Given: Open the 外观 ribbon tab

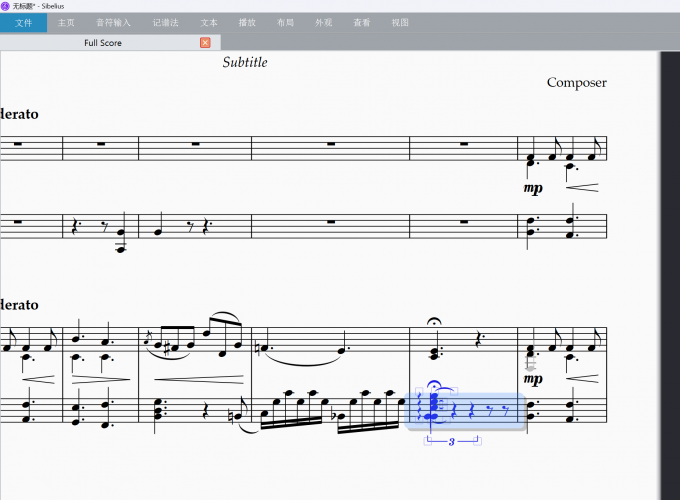Looking at the screenshot, I should 323,23.
